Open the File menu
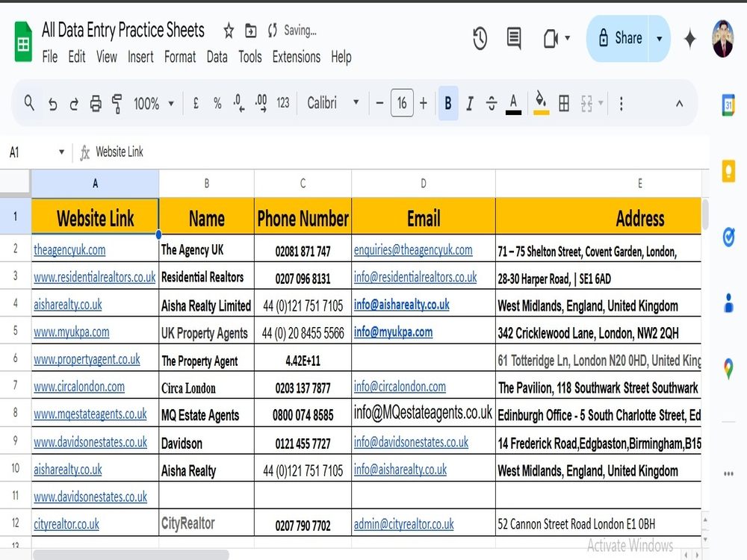This screenshot has width=747, height=560. pos(49,57)
